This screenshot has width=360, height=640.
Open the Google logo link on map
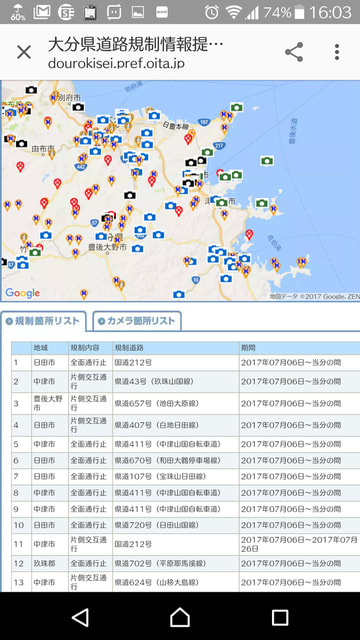coord(22,293)
